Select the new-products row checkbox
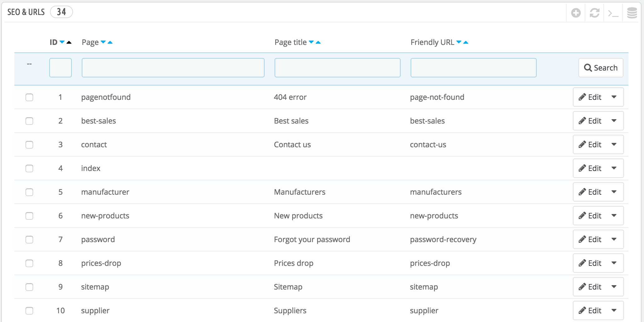Viewport: 644px width, 322px height. (x=29, y=216)
